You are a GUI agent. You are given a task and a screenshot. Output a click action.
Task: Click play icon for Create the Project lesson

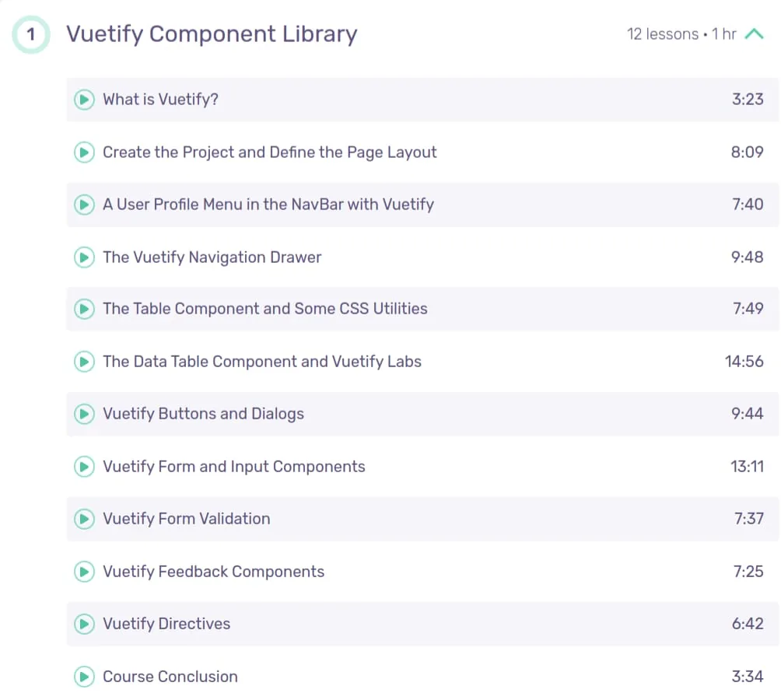point(84,152)
